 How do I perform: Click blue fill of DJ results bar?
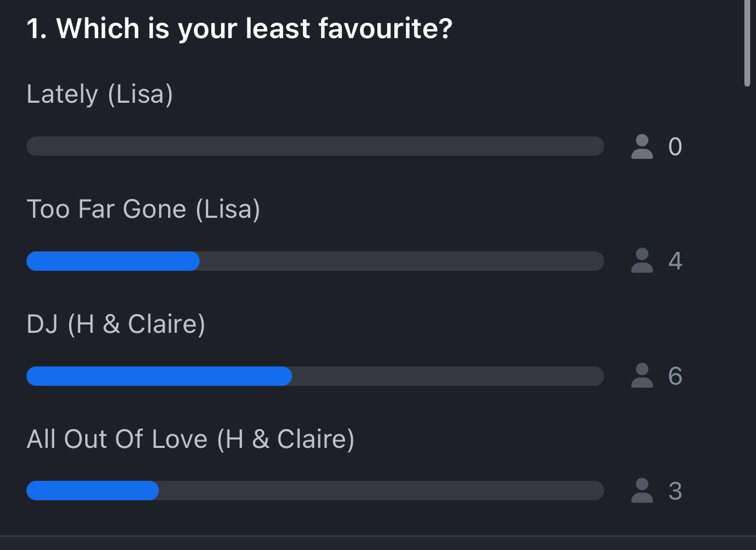tap(159, 376)
